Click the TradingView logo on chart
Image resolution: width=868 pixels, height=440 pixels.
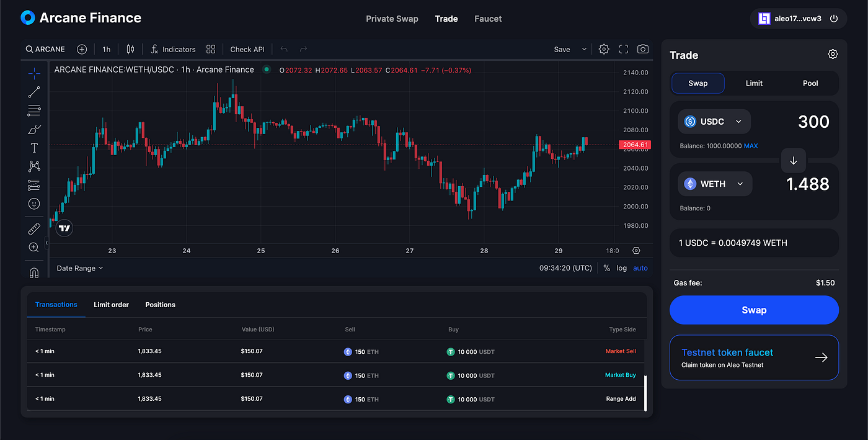(x=64, y=228)
